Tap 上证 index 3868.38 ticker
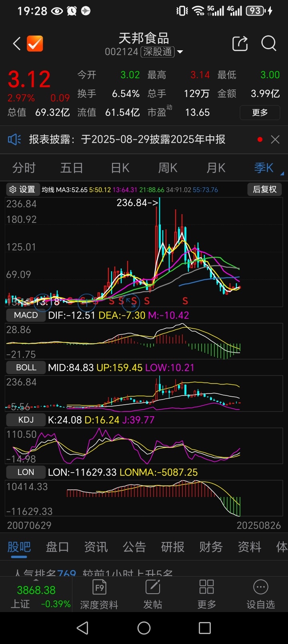288x644 pixels. (36, 596)
